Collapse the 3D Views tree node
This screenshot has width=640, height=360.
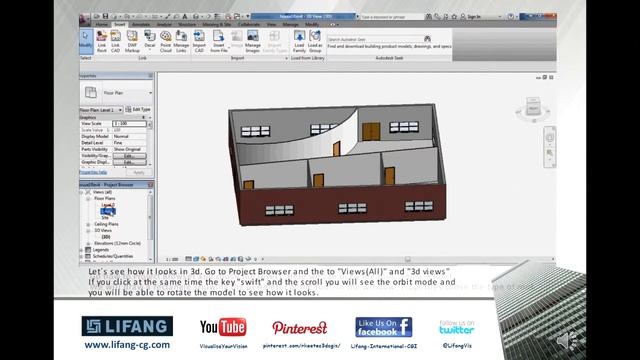(88, 231)
